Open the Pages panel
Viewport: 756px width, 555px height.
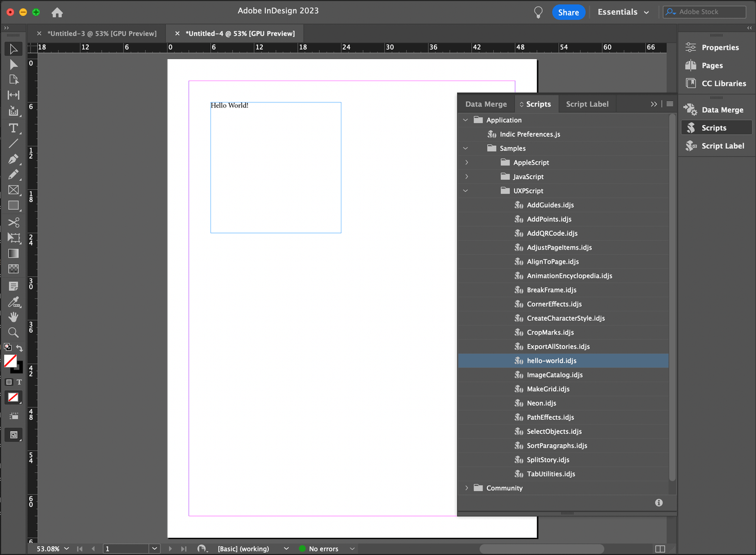click(x=716, y=66)
